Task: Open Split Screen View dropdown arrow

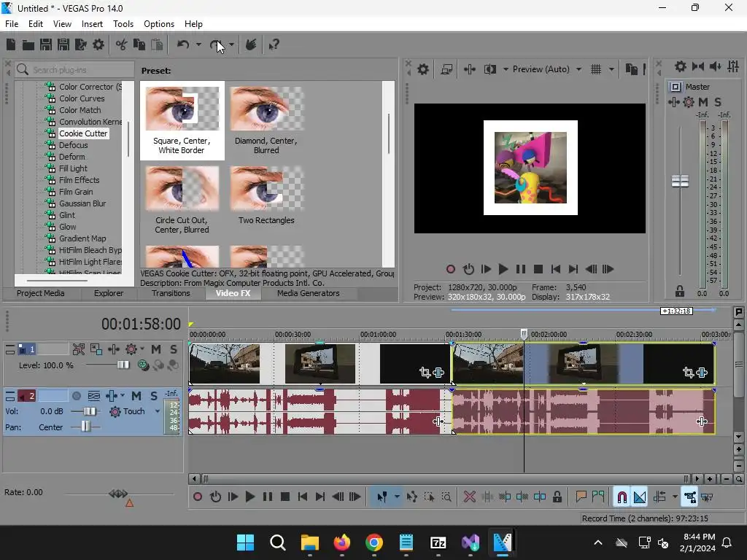Action: pos(506,69)
